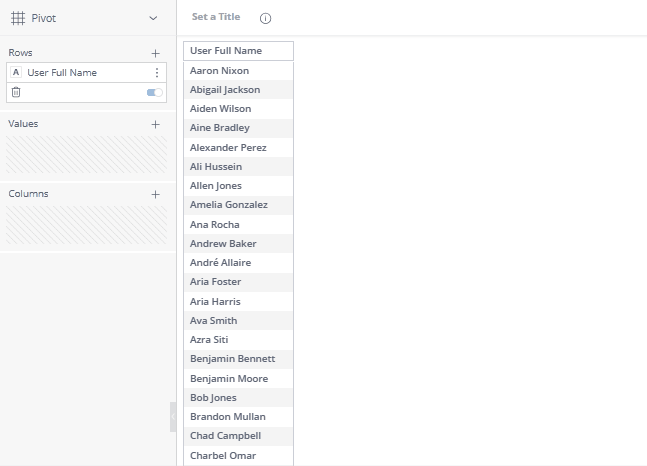Screen dimensions: 647x466
Task: Collapse the left panel using the edge handle
Action: (x=172, y=417)
